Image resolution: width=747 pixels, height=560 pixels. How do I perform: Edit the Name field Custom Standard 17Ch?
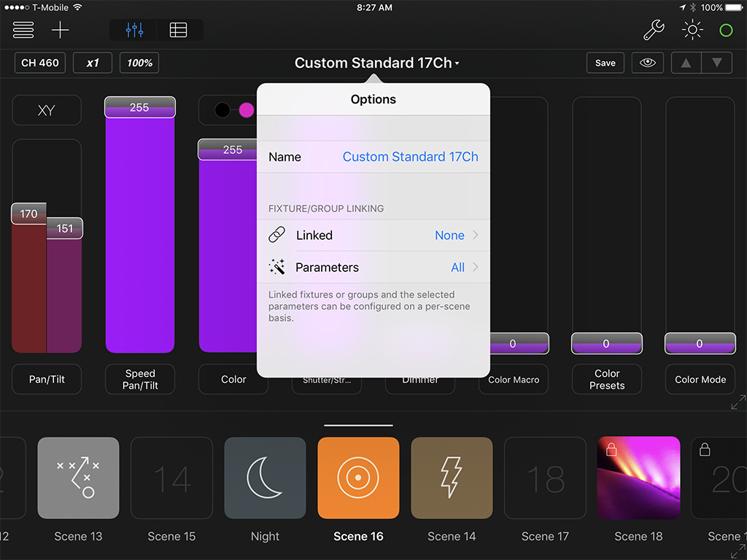point(373,157)
